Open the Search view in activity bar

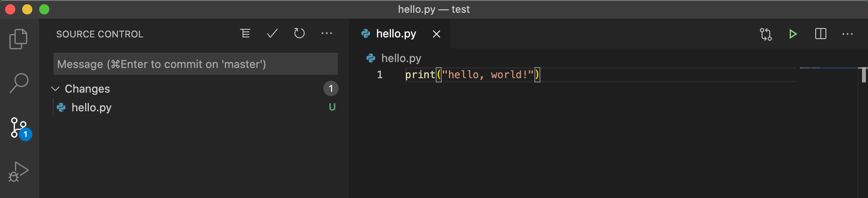19,83
